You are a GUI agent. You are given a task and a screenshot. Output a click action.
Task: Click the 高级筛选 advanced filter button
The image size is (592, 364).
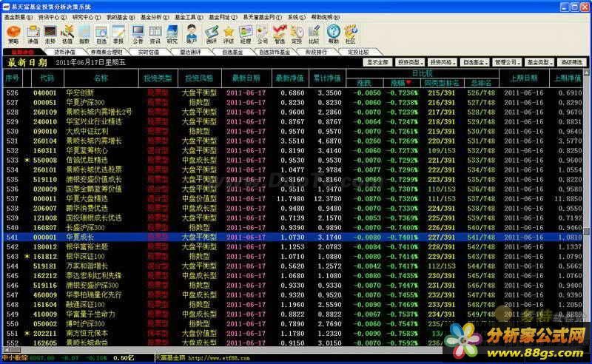[571, 62]
